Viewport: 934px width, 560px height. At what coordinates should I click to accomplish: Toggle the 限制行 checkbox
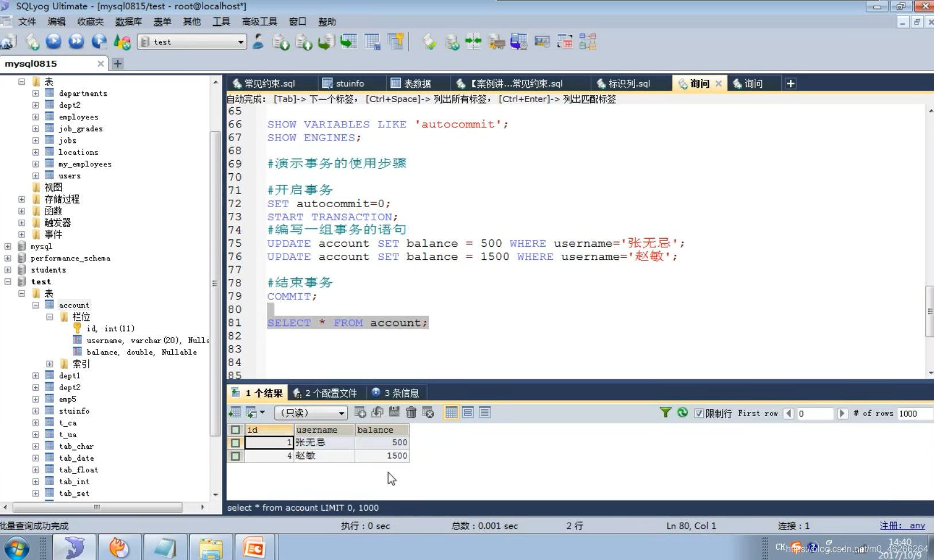pyautogui.click(x=699, y=413)
